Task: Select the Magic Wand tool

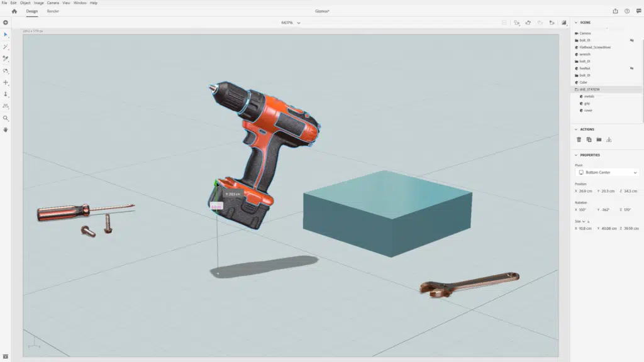Action: coord(6,47)
